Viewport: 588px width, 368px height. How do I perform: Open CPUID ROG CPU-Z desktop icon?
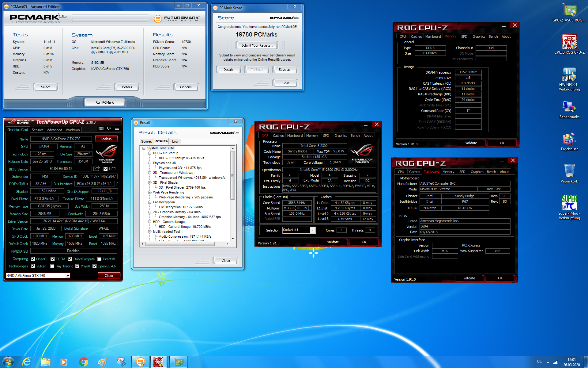[569, 44]
